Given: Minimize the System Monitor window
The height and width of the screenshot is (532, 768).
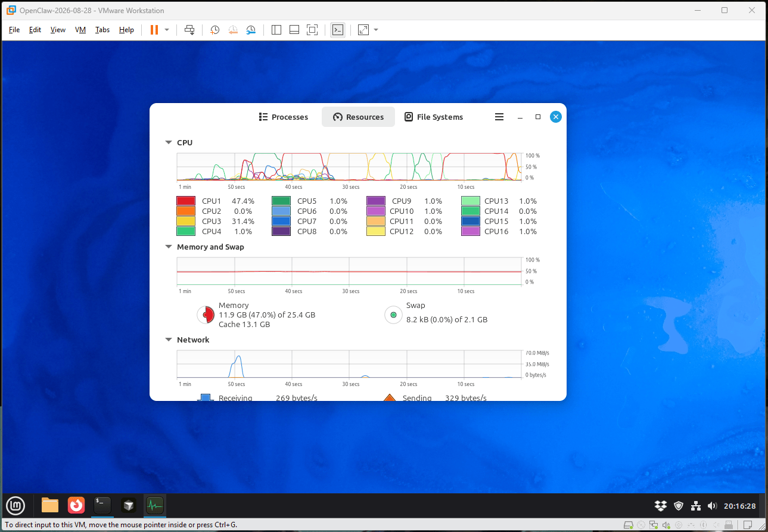Looking at the screenshot, I should coord(520,117).
